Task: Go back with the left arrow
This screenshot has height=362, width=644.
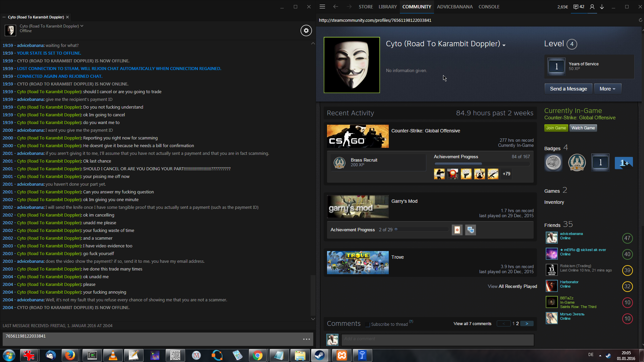Action: coord(335,7)
